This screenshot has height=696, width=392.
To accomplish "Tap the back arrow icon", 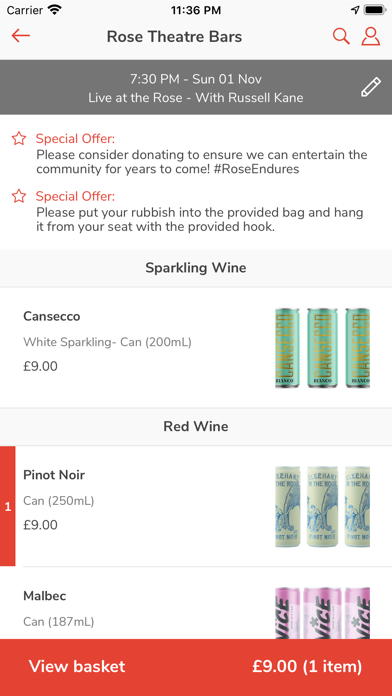I will tap(20, 36).
